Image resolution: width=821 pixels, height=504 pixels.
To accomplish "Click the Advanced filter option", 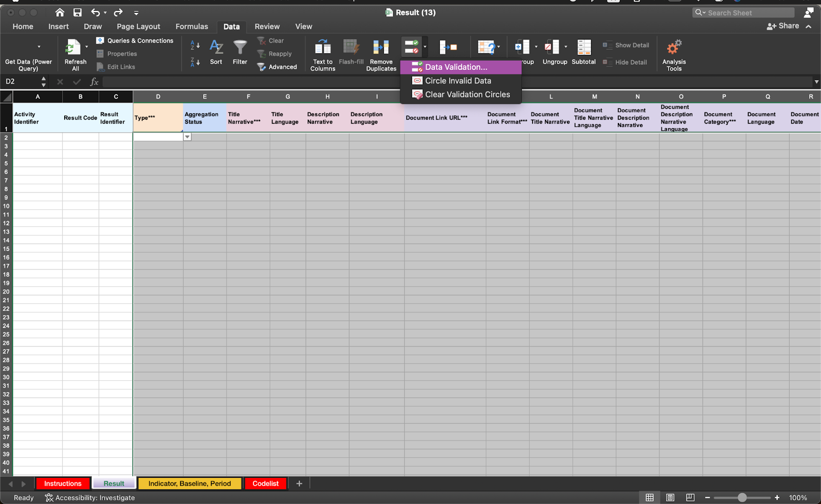I will coord(278,66).
